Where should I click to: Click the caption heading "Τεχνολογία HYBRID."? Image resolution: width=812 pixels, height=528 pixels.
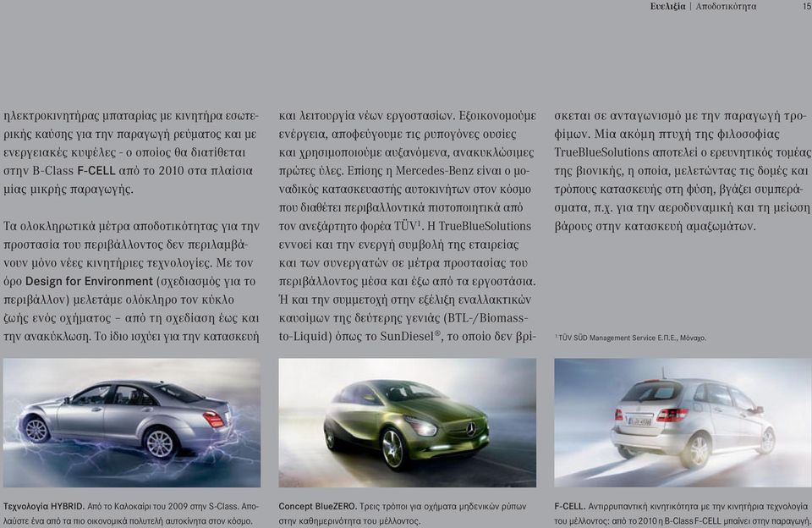click(x=43, y=506)
